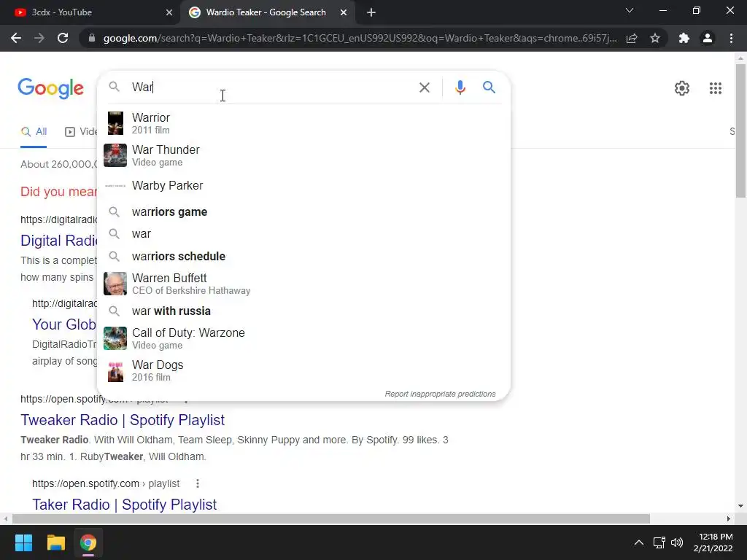Reload the current page
The width and height of the screenshot is (747, 560).
click(63, 38)
